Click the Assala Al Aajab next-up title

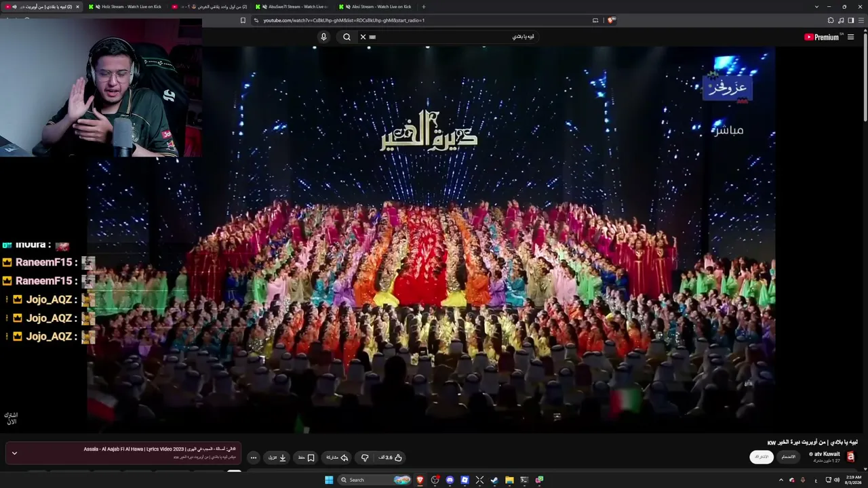tap(160, 449)
